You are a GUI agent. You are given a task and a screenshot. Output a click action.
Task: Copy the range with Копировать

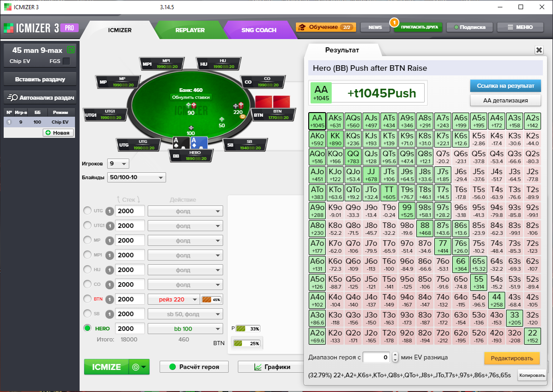(531, 375)
